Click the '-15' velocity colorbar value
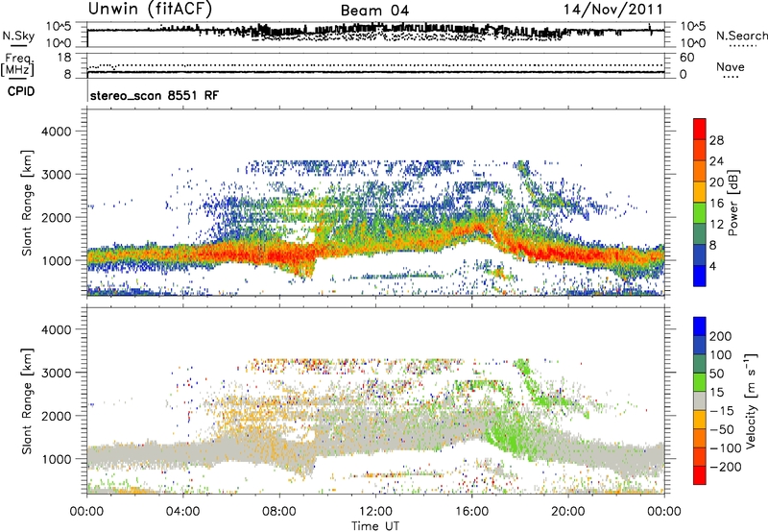Viewport: 768px width, 532px height. pyautogui.click(x=722, y=411)
